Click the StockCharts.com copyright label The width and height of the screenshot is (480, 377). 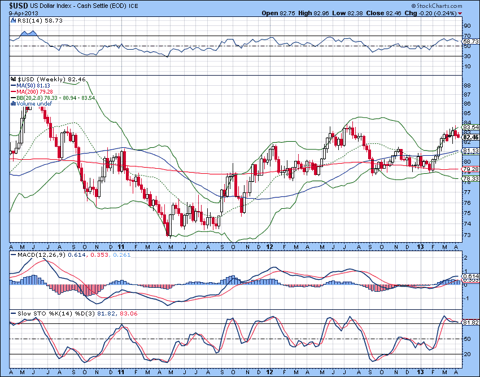[x=437, y=6]
